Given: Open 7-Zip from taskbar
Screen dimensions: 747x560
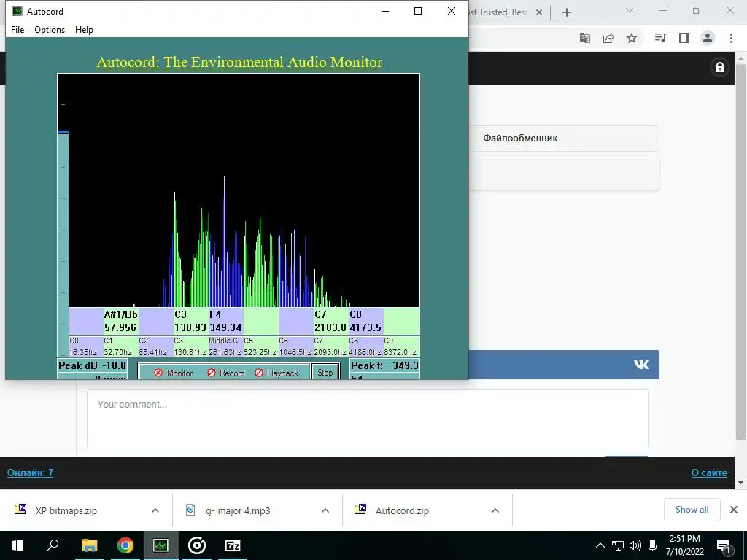Looking at the screenshot, I should (233, 545).
